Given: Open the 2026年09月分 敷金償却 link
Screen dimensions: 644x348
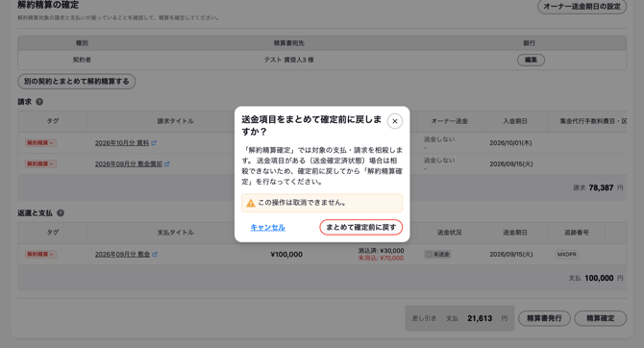Looking at the screenshot, I should (129, 164).
